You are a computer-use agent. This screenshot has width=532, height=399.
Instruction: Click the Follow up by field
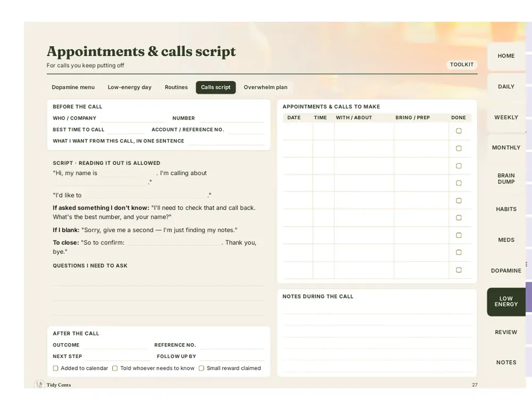[x=232, y=356]
